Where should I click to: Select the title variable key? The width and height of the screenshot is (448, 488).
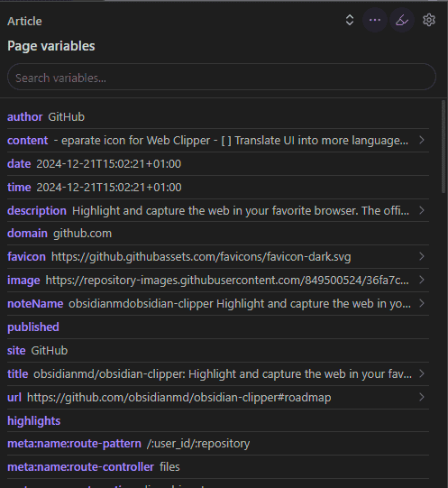pos(17,373)
